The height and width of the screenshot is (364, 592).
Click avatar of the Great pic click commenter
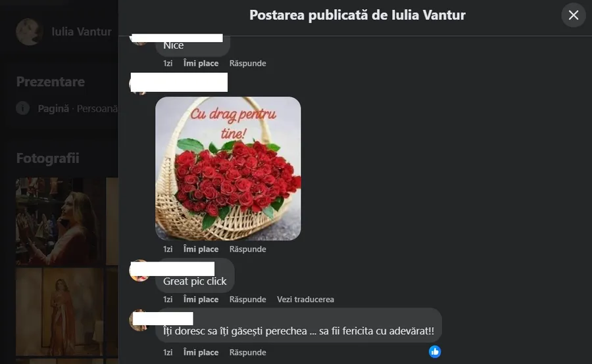(x=139, y=271)
